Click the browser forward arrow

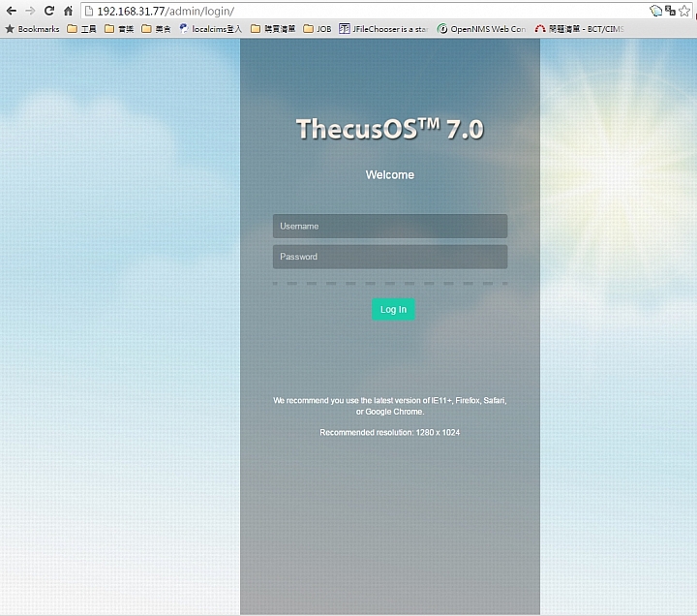point(30,11)
